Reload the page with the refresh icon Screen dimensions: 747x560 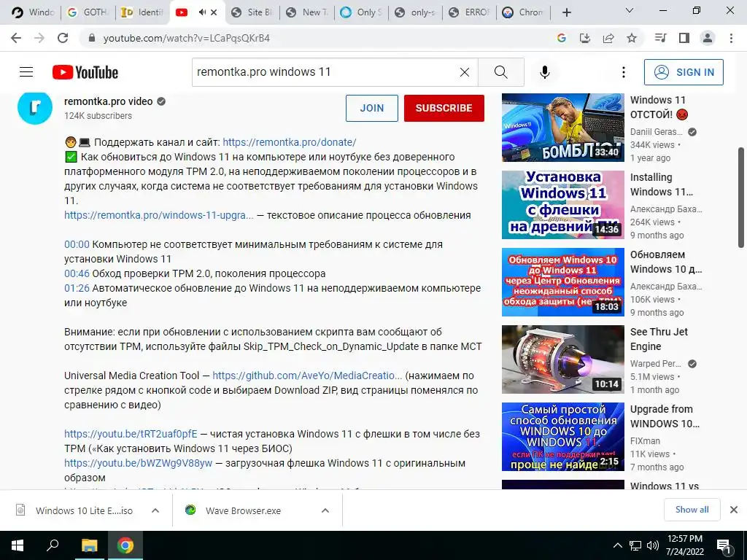[x=63, y=38]
